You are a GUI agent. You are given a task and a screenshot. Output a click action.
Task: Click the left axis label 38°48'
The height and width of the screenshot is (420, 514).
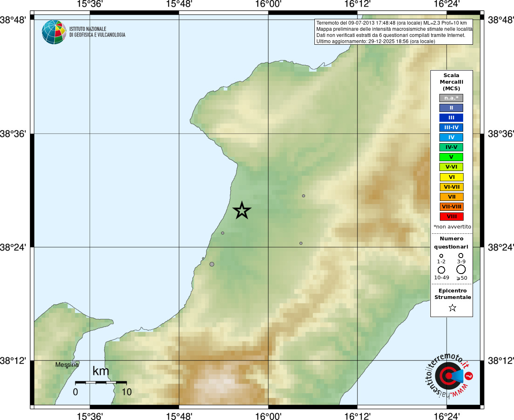(13, 20)
